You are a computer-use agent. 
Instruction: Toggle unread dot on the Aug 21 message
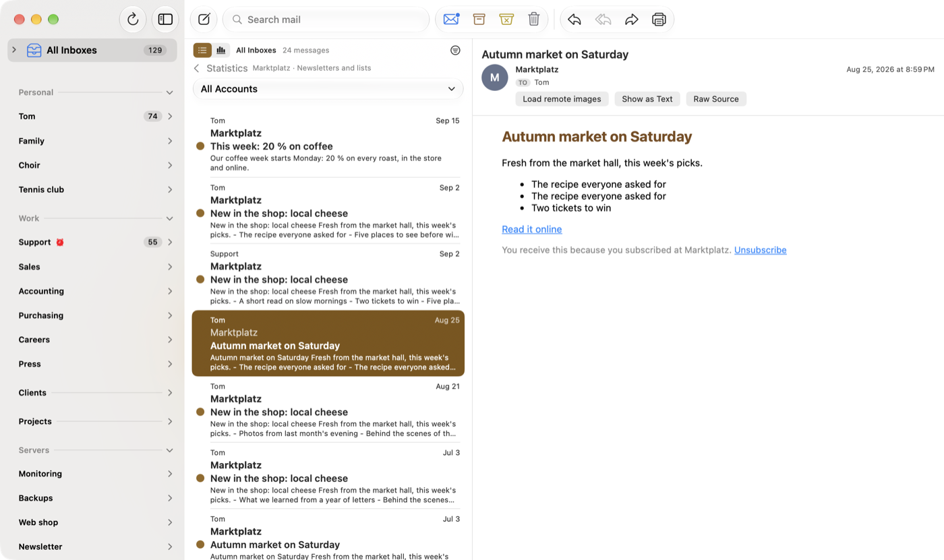click(x=200, y=412)
